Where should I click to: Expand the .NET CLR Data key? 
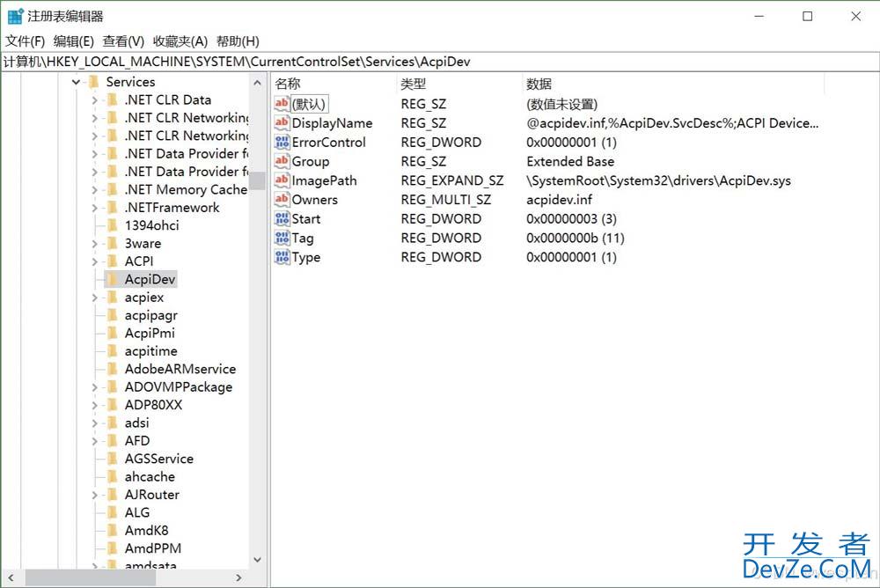(x=94, y=100)
